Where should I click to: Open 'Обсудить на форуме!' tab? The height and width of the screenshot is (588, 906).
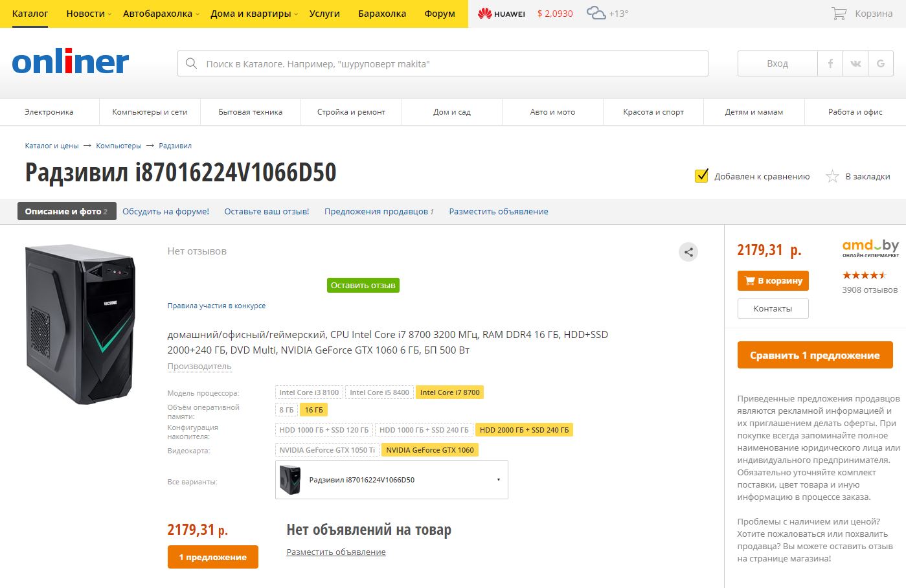(166, 211)
